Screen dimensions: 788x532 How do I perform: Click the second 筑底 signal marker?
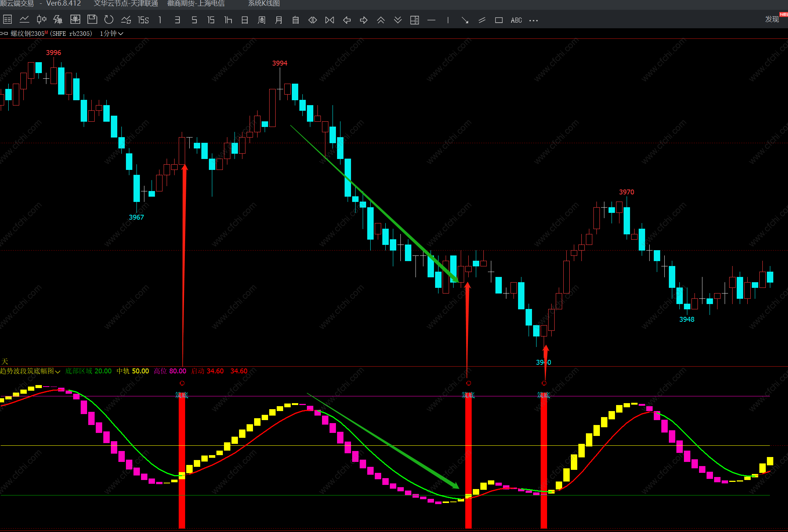tap(468, 395)
